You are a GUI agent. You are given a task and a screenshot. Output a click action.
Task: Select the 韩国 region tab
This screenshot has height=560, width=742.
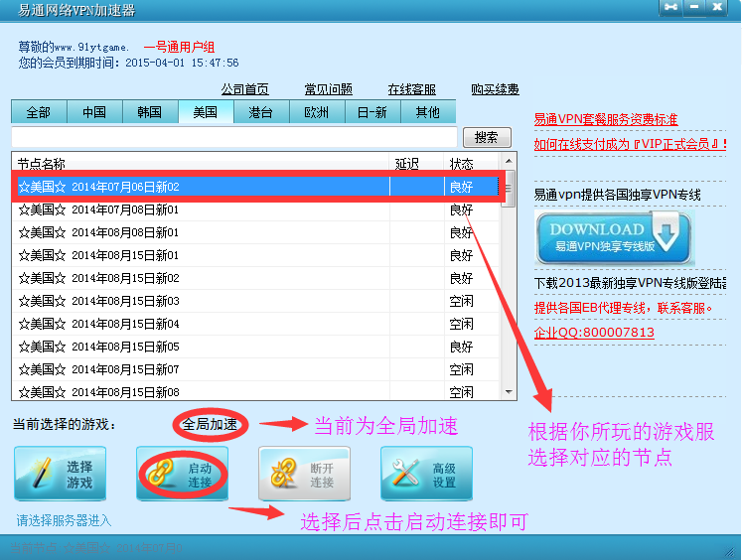click(x=150, y=112)
